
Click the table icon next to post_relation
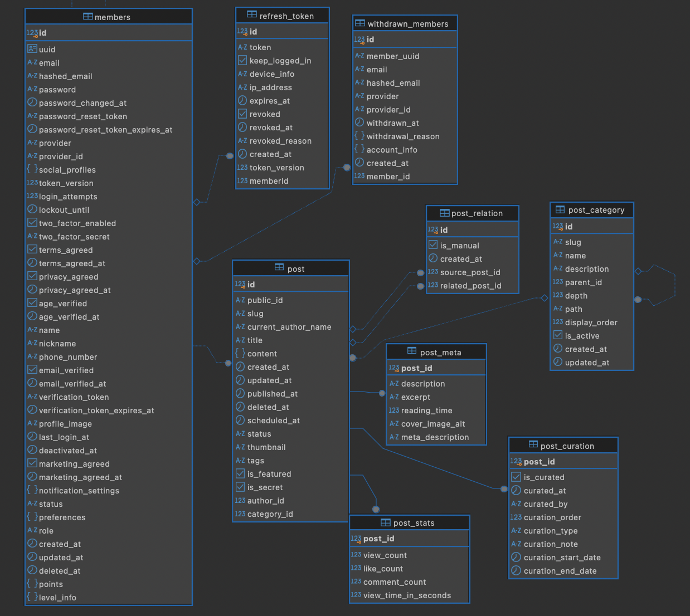(444, 213)
